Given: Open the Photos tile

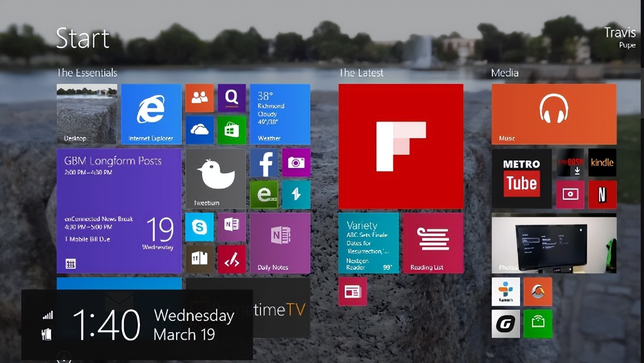Looking at the screenshot, I should [x=553, y=243].
